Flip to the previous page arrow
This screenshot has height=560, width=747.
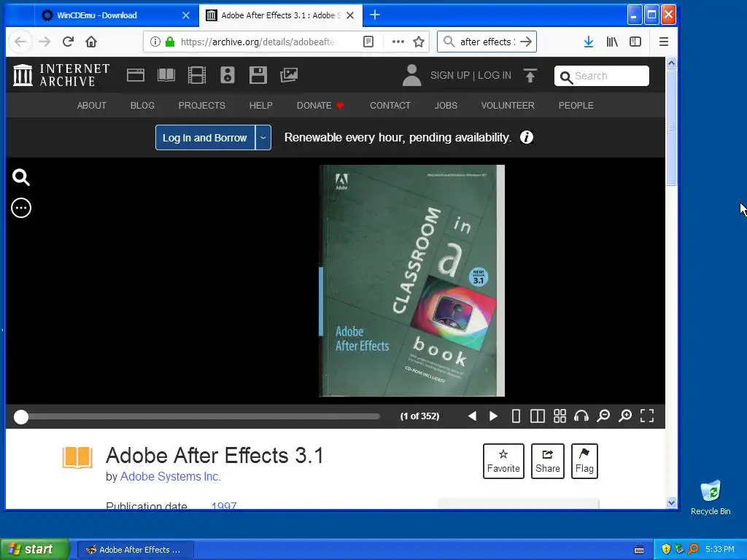click(472, 416)
